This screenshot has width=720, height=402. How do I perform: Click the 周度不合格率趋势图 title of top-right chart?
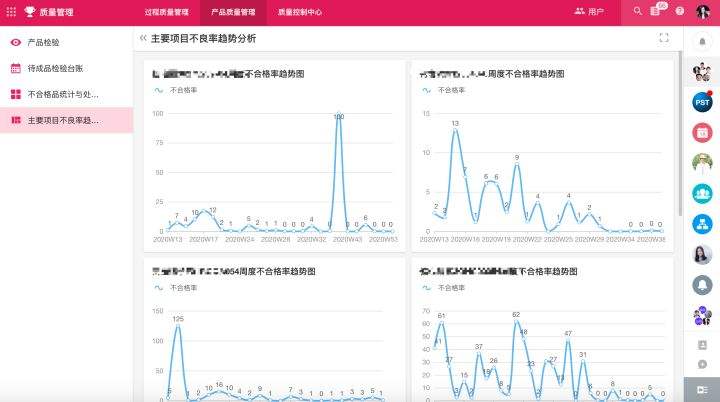pyautogui.click(x=526, y=74)
